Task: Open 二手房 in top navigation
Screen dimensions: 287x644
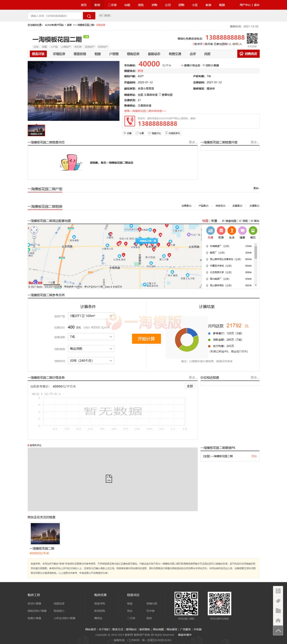Action: (x=112, y=5)
